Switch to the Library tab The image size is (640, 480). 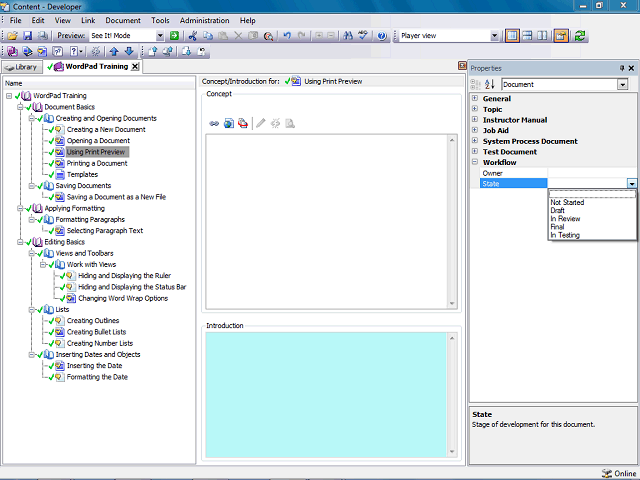pyautogui.click(x=22, y=67)
